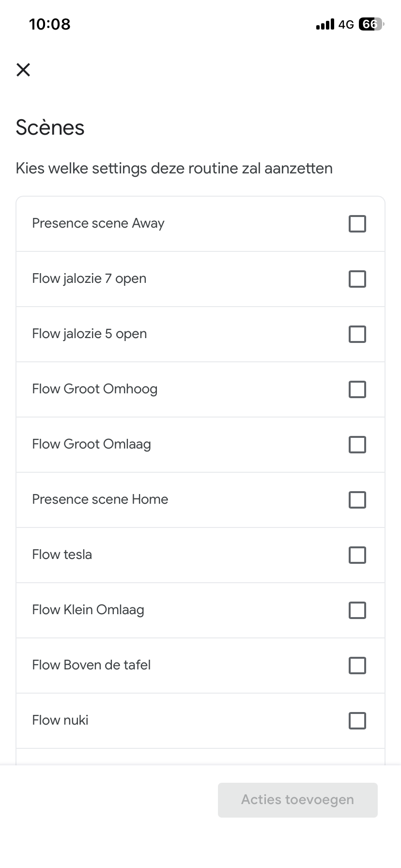Check the Flow Groot Omlaag box
Image resolution: width=401 pixels, height=868 pixels.
357,445
